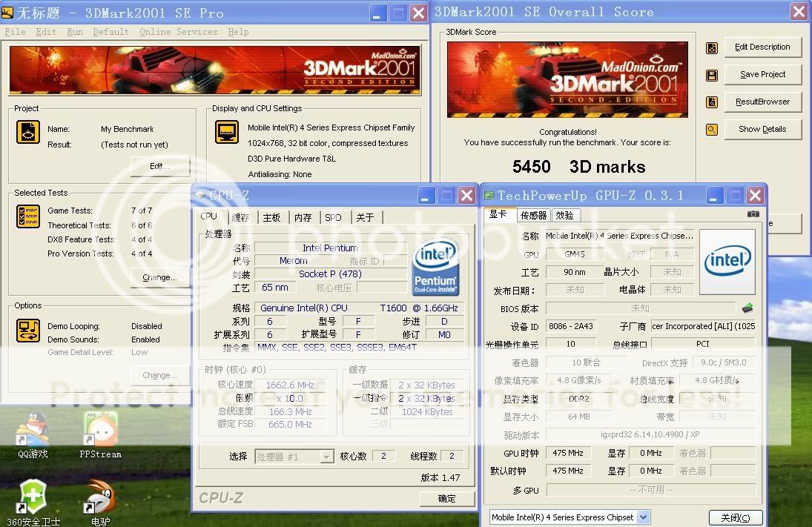The image size is (812, 527).
Task: Switch to the 关于 tab in CPU-Z
Action: (x=365, y=217)
